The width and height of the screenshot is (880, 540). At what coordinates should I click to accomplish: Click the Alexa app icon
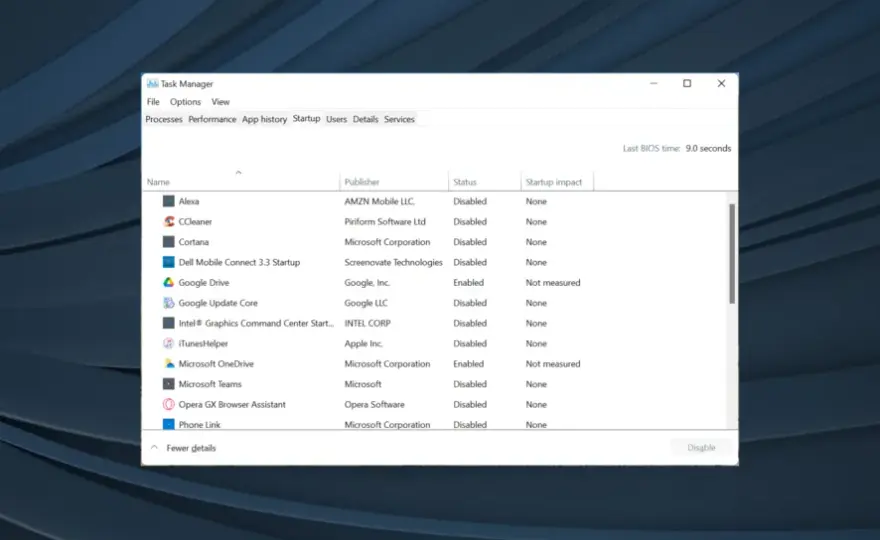point(168,201)
